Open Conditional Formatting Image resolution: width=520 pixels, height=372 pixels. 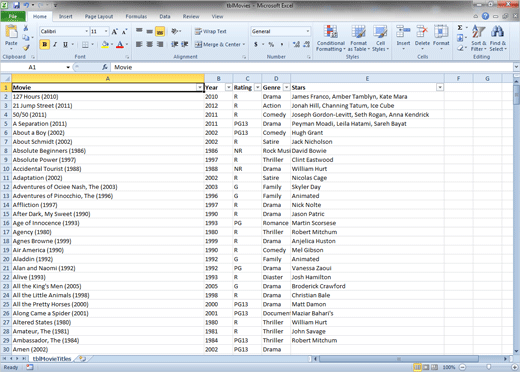[331, 38]
